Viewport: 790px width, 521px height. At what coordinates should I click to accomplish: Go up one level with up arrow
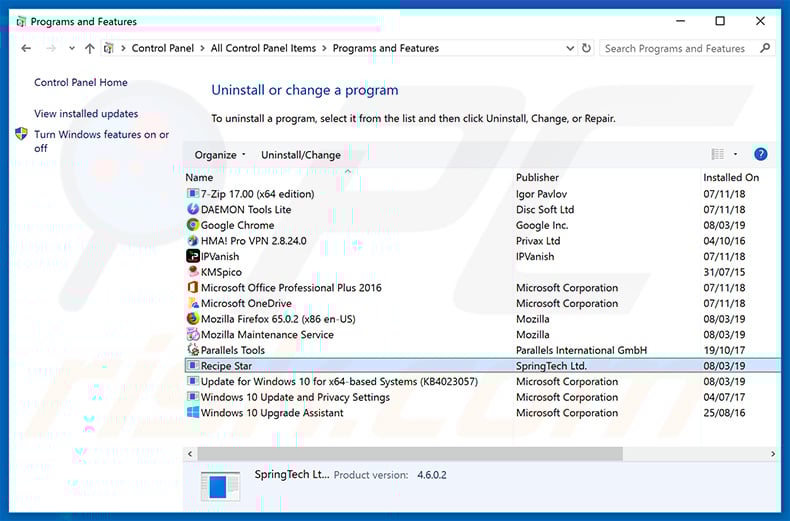(x=90, y=48)
